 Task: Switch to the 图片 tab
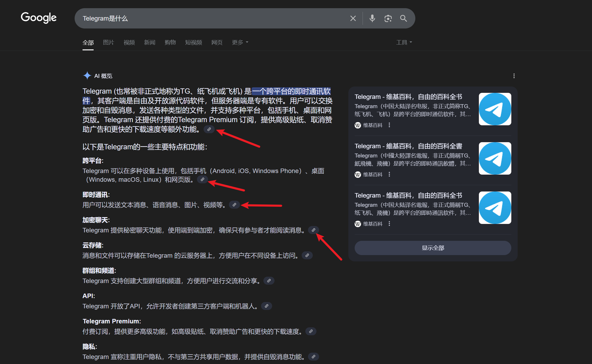108,42
